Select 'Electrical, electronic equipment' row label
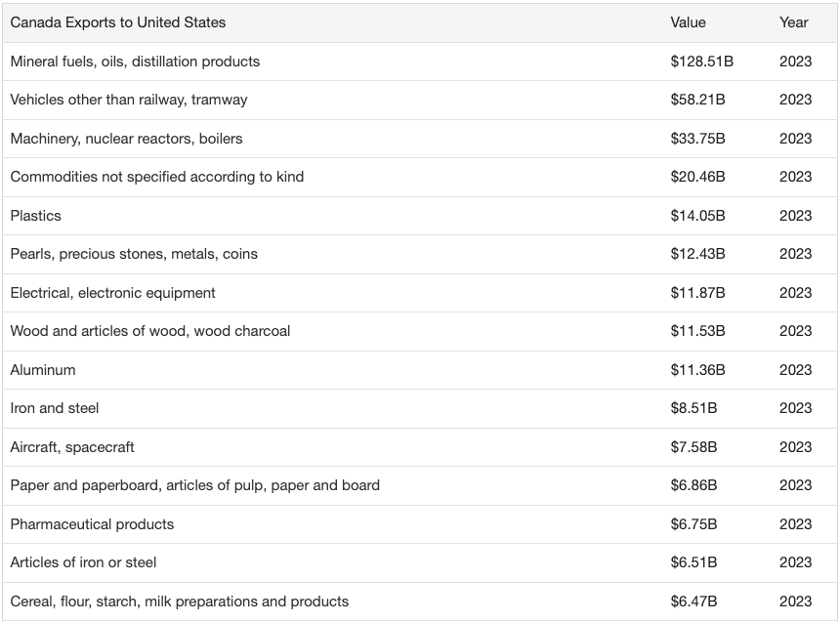 pyautogui.click(x=112, y=293)
